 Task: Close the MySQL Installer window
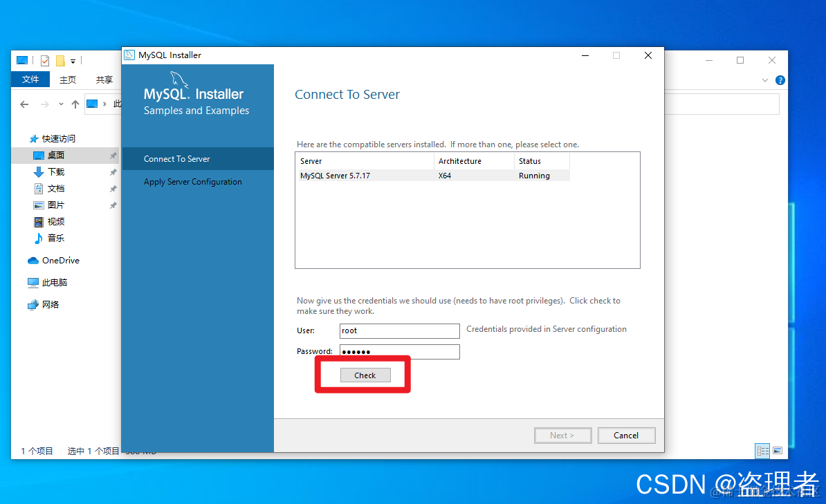tap(648, 55)
